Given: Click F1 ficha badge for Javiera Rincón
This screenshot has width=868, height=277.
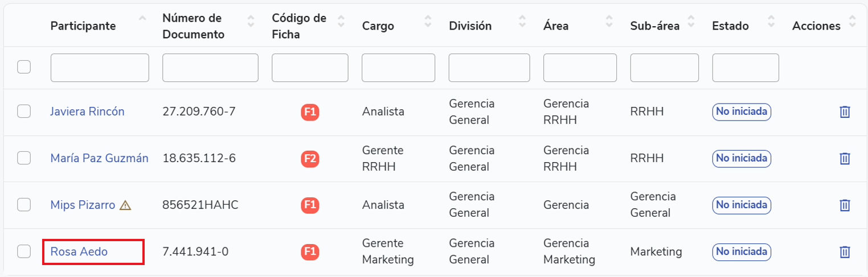Looking at the screenshot, I should click(x=310, y=112).
